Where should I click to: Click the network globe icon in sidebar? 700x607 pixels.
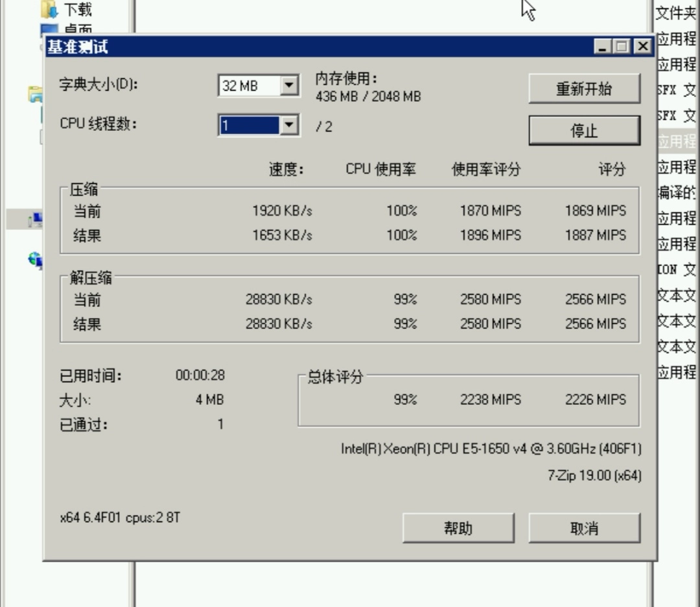pyautogui.click(x=35, y=260)
